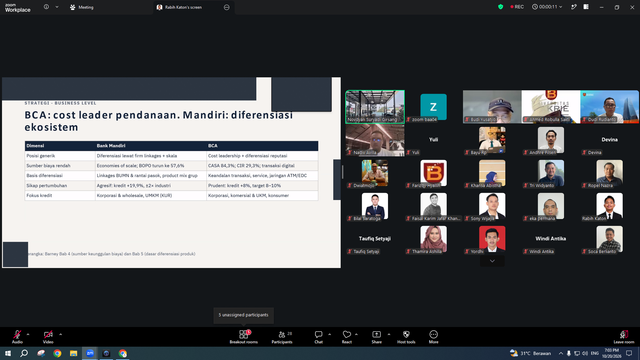Switch to the Meeting tab
Viewport: 640px width, 360px height.
click(x=82, y=7)
